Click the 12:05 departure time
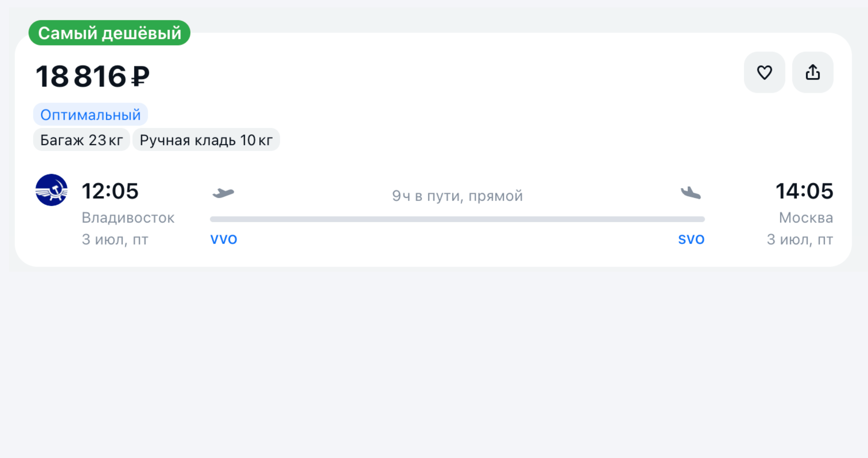This screenshot has width=868, height=458. pyautogui.click(x=110, y=191)
